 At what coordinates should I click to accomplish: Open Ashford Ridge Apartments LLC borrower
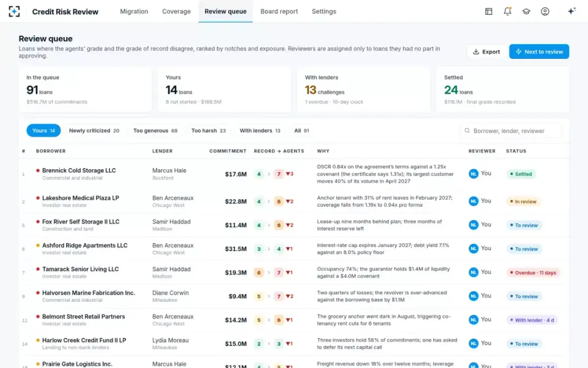click(85, 245)
